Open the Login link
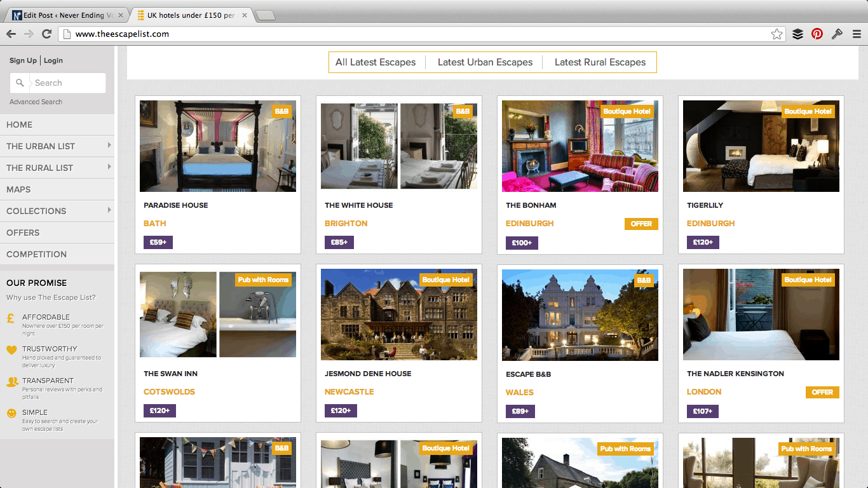The image size is (868, 488). [53, 60]
